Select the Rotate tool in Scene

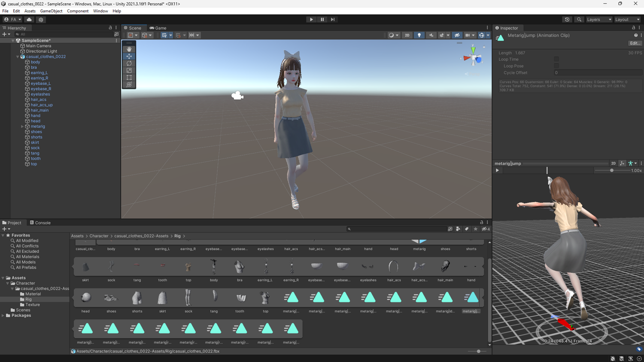pos(129,63)
